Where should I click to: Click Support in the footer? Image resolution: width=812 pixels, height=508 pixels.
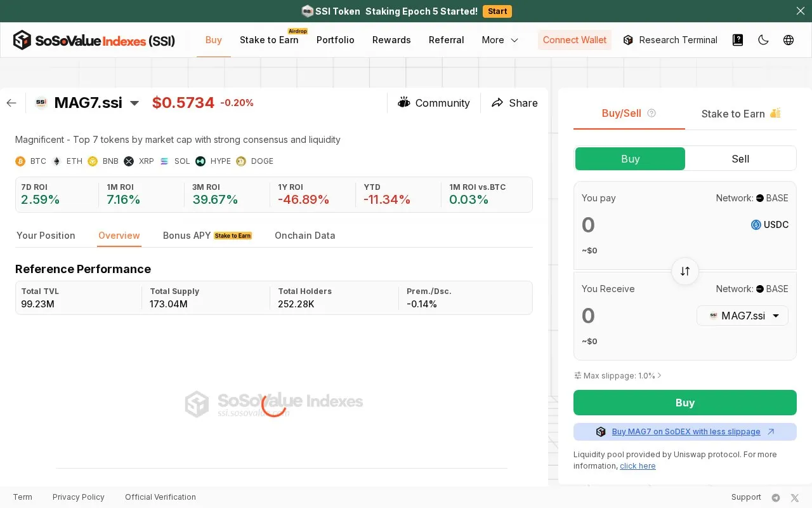point(746,497)
